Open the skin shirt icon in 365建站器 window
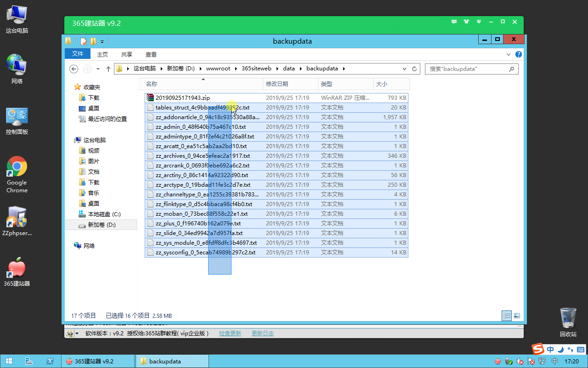Viewport: 588px width, 368px height. pyautogui.click(x=467, y=22)
